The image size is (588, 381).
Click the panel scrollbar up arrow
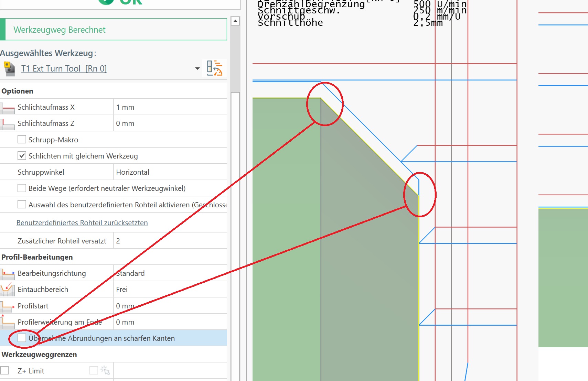tap(235, 21)
